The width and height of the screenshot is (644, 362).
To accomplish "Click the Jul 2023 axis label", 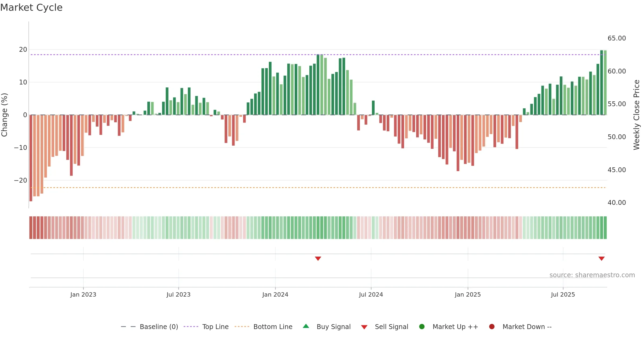I will coord(178,295).
